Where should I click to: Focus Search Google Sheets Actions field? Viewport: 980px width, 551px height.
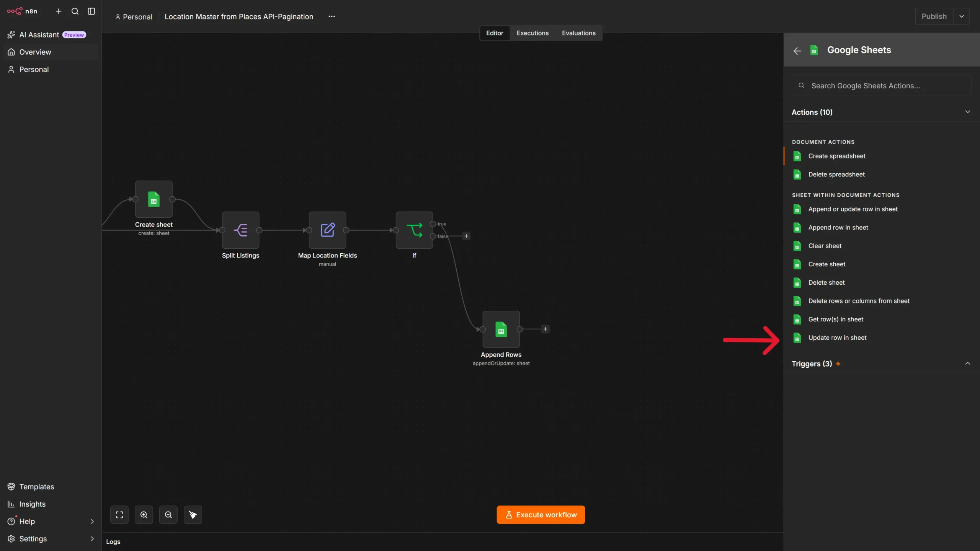(x=881, y=85)
